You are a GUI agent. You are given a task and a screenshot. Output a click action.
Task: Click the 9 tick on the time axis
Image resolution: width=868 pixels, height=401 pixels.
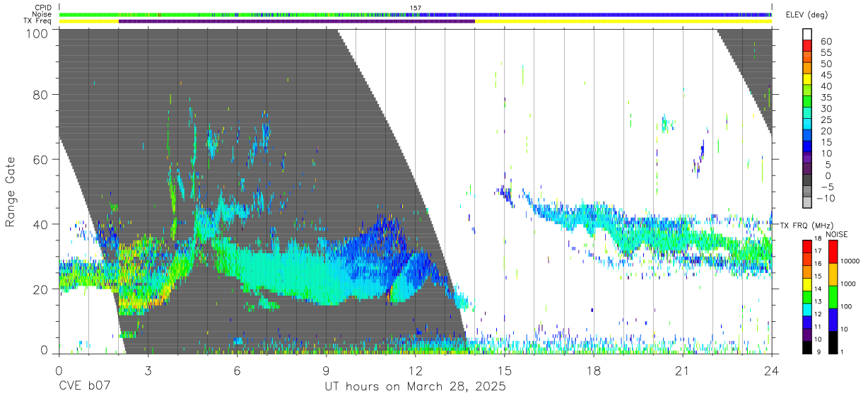click(326, 370)
